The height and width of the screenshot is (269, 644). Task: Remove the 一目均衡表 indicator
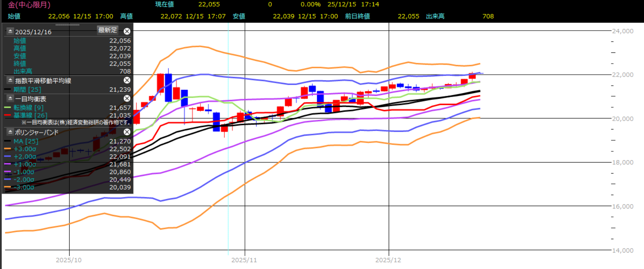(127, 98)
